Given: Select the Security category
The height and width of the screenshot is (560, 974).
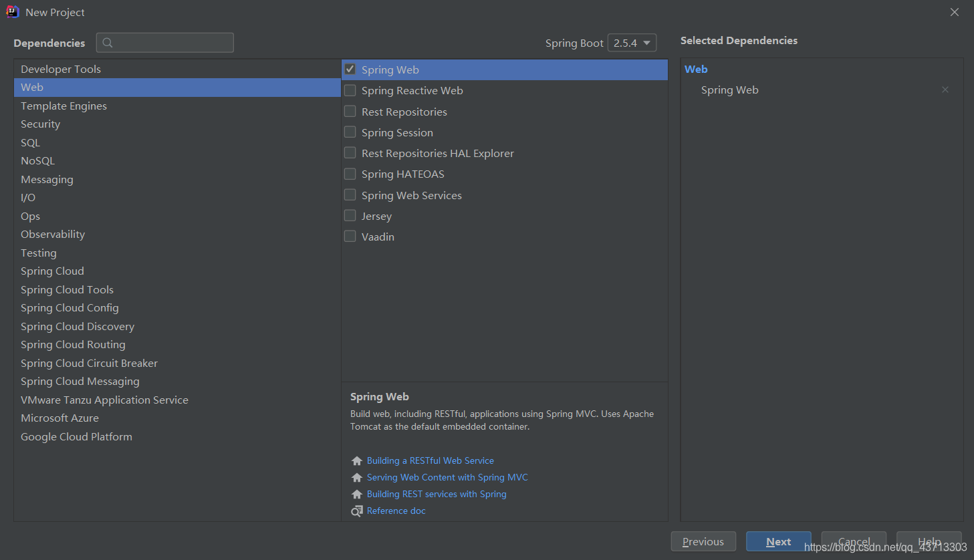Looking at the screenshot, I should point(177,124).
